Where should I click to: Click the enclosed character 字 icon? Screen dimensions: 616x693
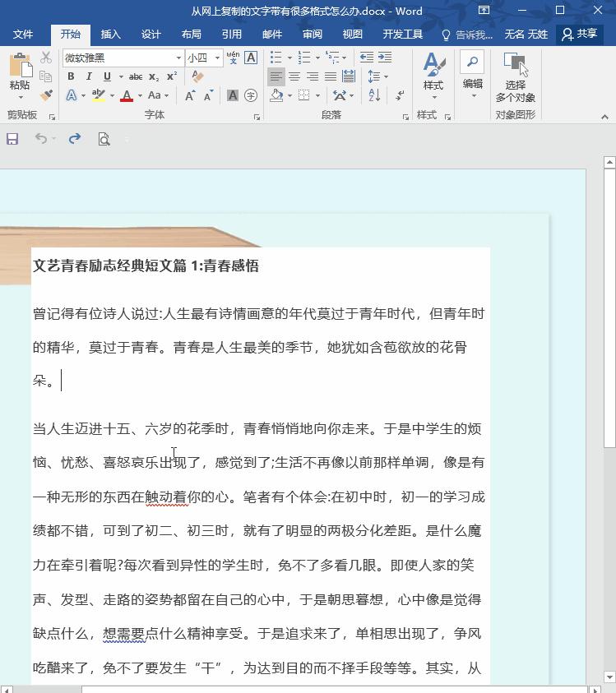point(251,95)
